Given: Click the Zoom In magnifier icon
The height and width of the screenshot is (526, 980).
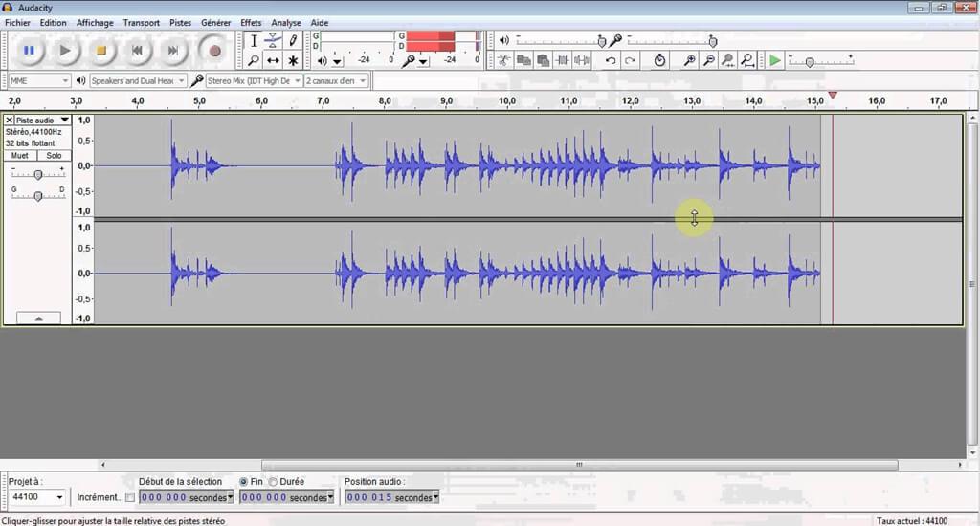Looking at the screenshot, I should pyautogui.click(x=689, y=60).
